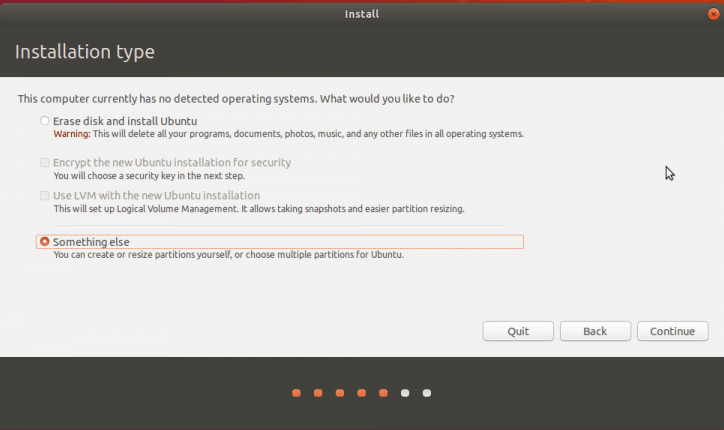Click the 'Installation type' heading

85,51
